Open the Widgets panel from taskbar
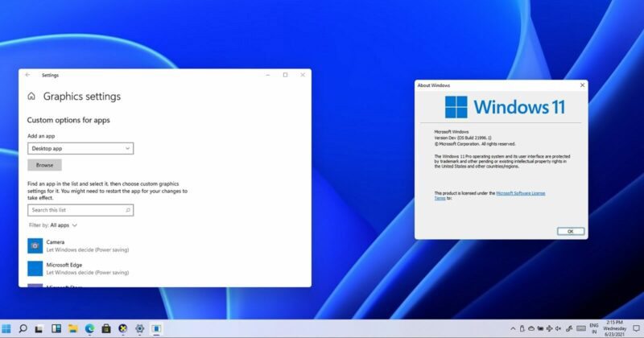Viewport: 644px width, 338px height. [56, 328]
